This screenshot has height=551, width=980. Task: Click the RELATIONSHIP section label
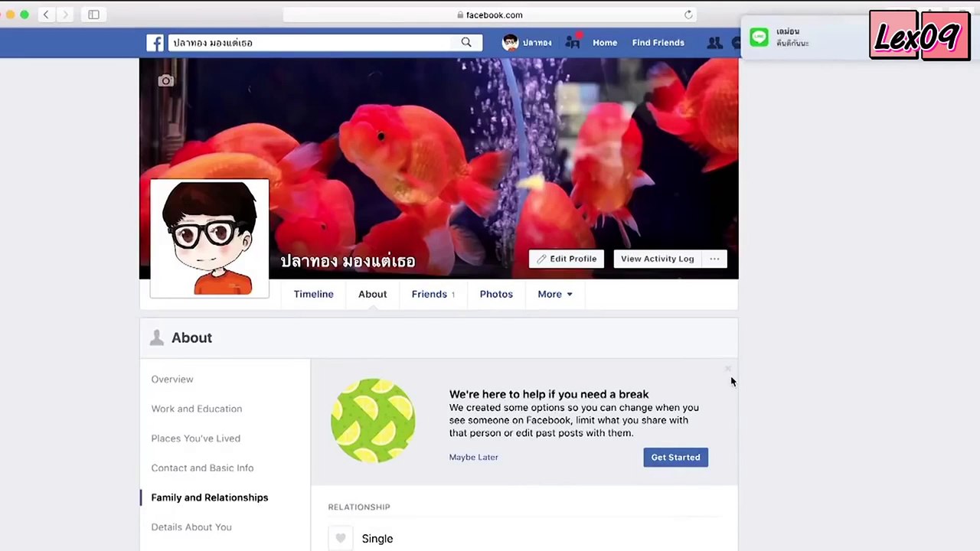tap(359, 507)
